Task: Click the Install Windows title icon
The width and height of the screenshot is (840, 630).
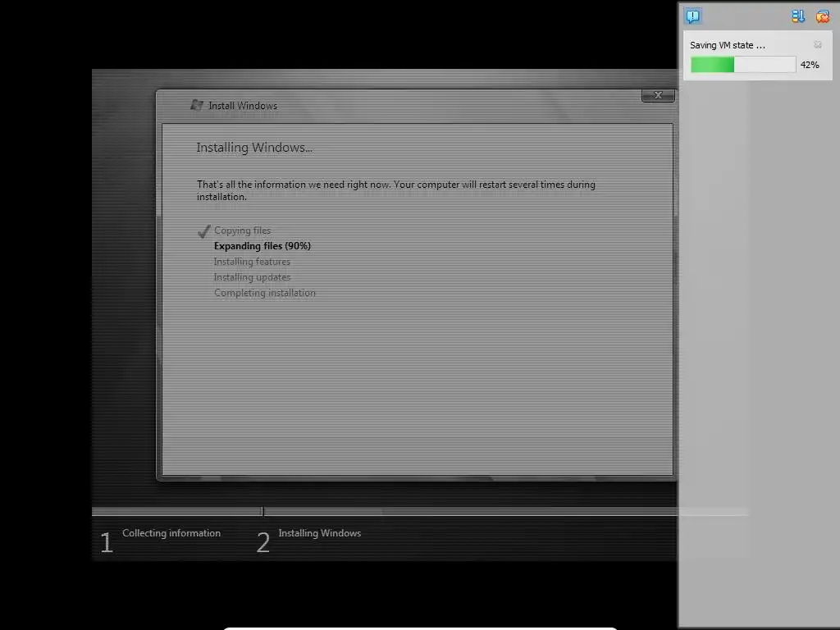Action: (197, 105)
